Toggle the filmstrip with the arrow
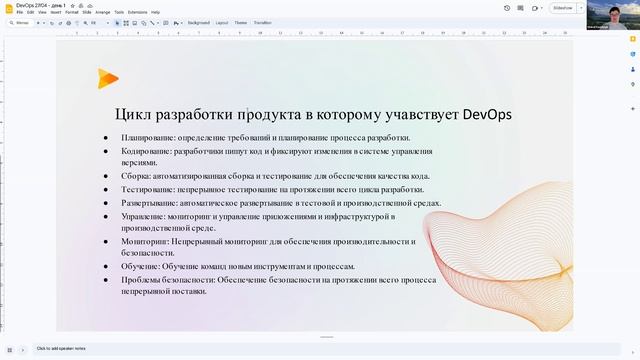This screenshot has height=360, width=640. pyautogui.click(x=23, y=350)
